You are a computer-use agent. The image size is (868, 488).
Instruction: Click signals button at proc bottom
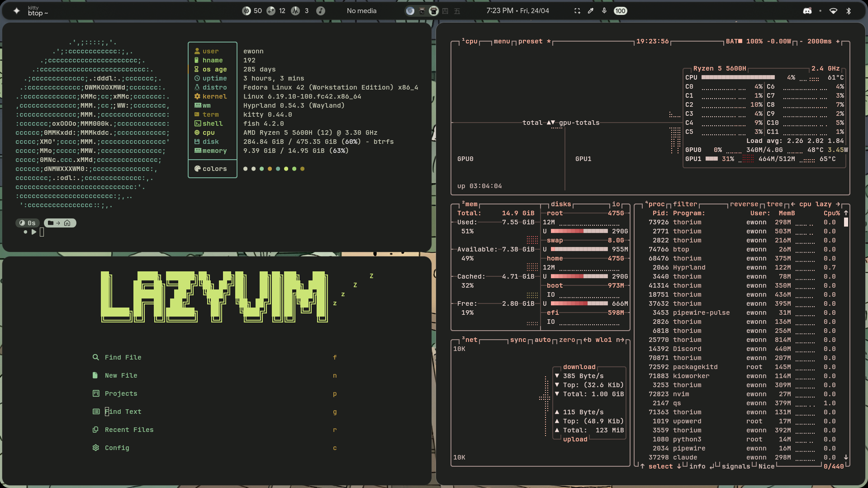point(736,466)
